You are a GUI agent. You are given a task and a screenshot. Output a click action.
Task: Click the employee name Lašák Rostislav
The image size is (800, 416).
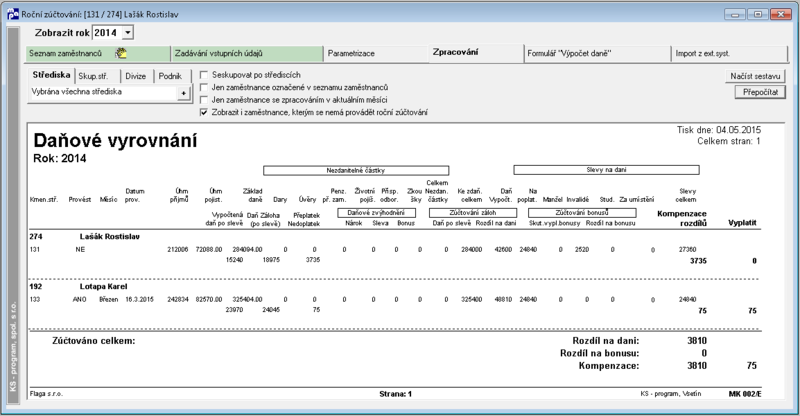(110, 237)
